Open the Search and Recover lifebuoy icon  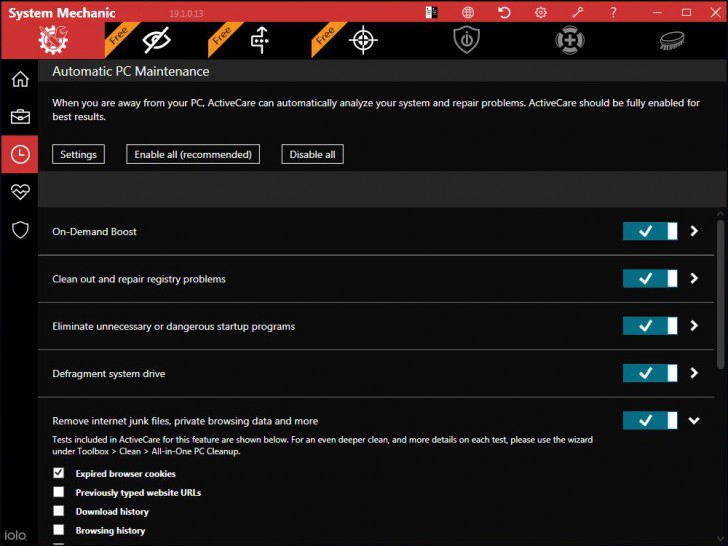[570, 40]
